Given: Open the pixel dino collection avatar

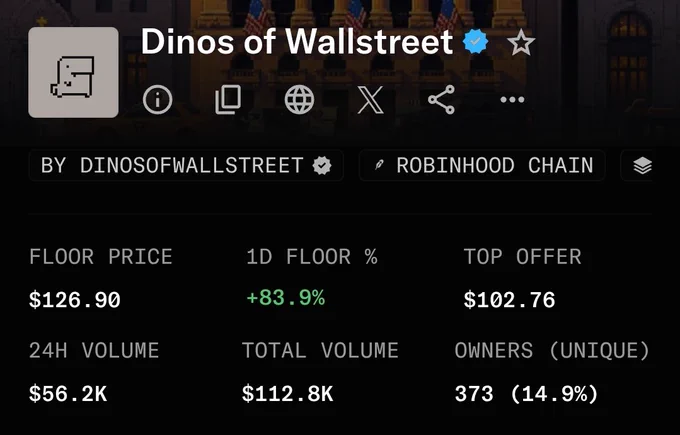Looking at the screenshot, I should click(x=73, y=72).
